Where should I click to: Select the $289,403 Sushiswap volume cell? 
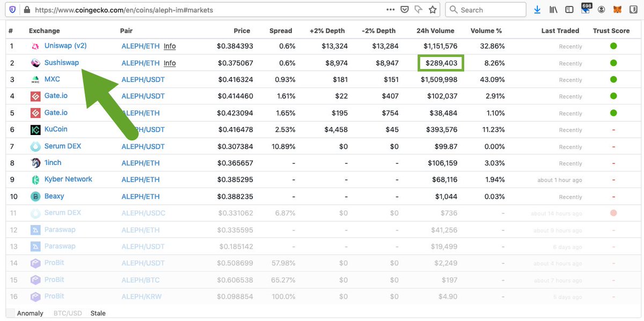tap(441, 63)
